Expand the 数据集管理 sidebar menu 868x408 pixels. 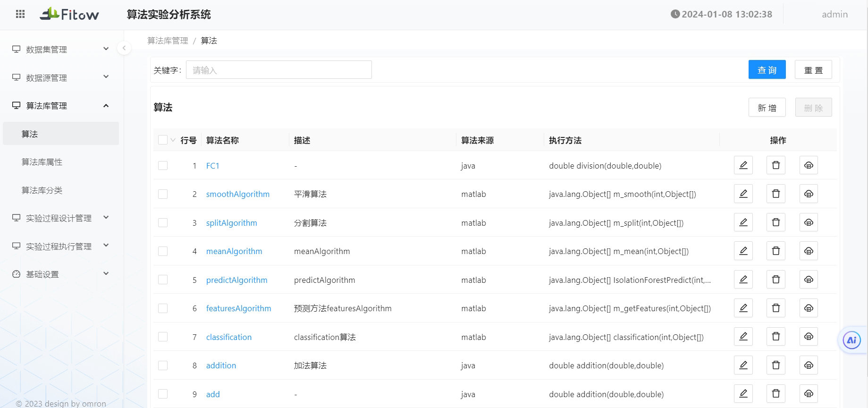tap(61, 49)
